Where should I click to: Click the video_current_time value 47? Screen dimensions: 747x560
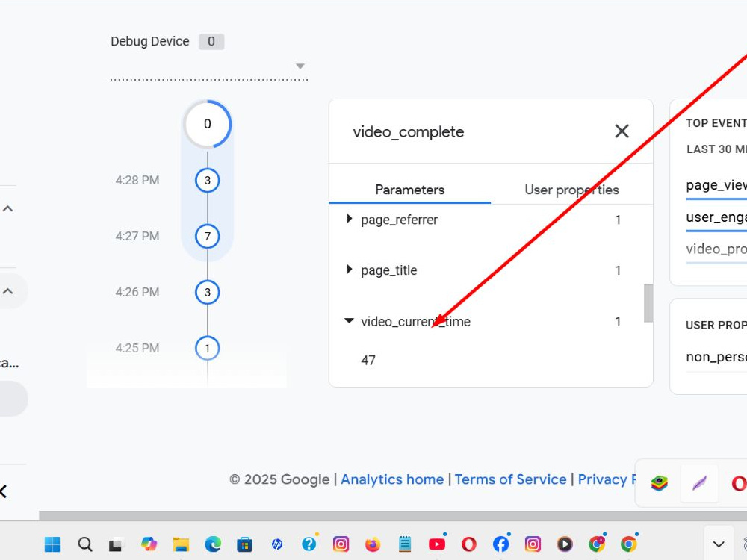pyautogui.click(x=368, y=361)
